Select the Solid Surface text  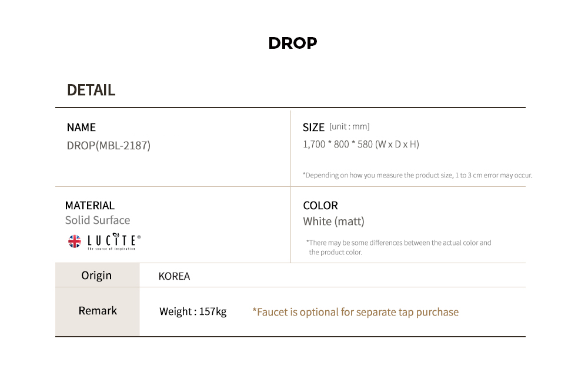98,220
